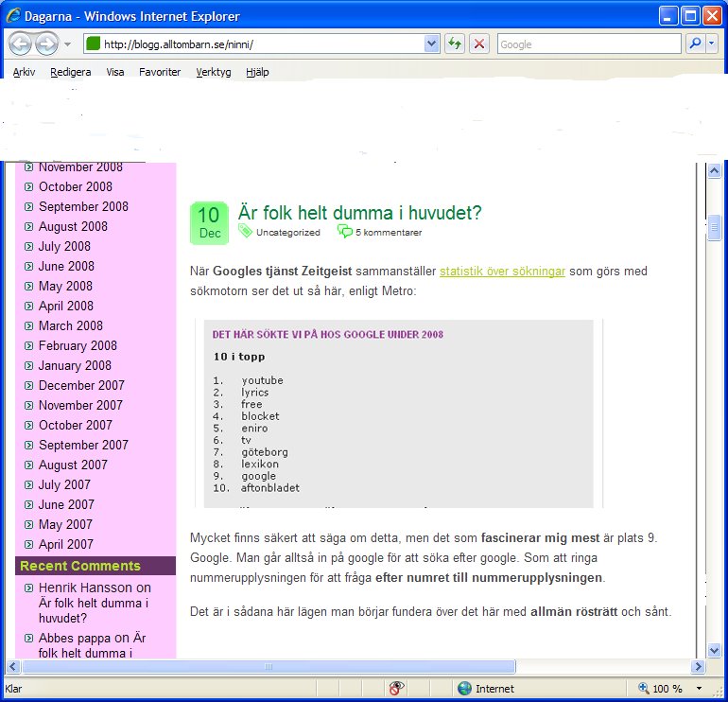
Task: Open the December 2007 archive
Action: click(81, 386)
